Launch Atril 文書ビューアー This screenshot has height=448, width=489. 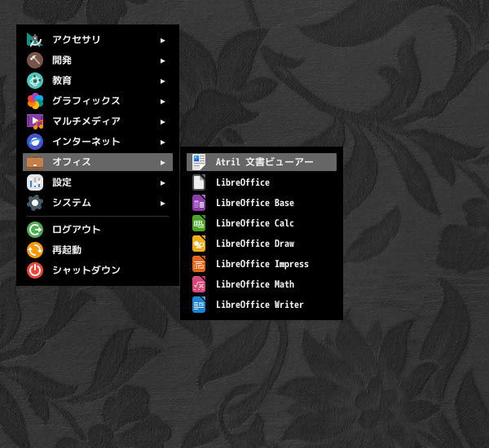tap(262, 162)
